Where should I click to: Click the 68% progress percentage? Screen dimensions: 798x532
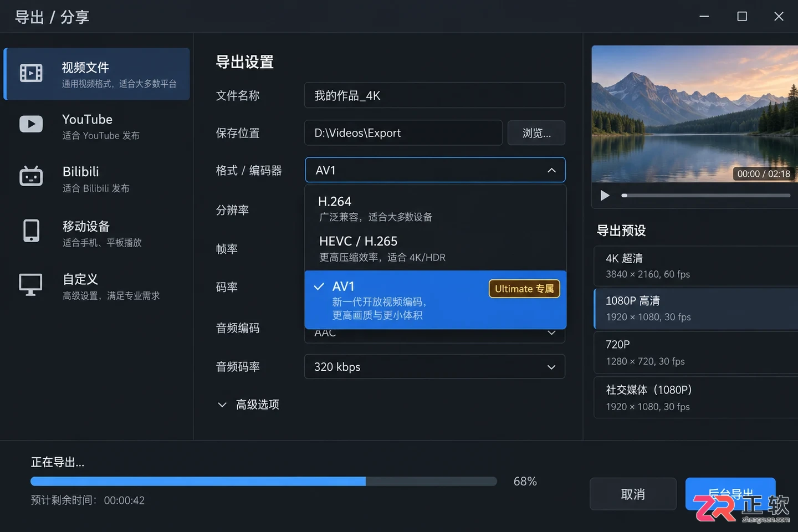(525, 482)
